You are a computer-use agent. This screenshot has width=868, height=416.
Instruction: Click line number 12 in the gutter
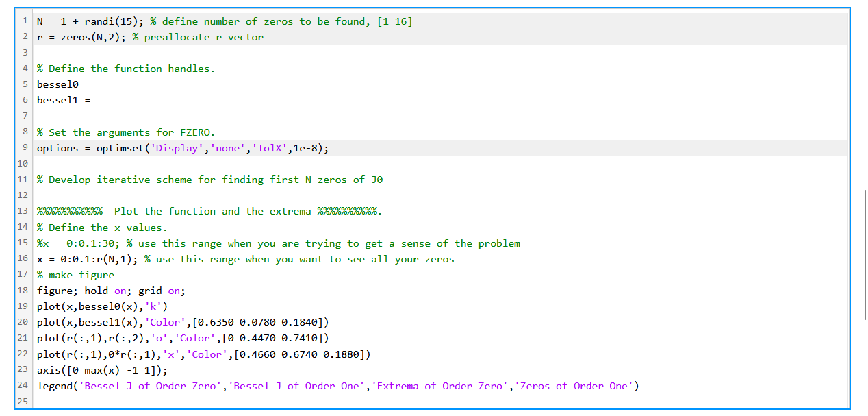(x=23, y=195)
